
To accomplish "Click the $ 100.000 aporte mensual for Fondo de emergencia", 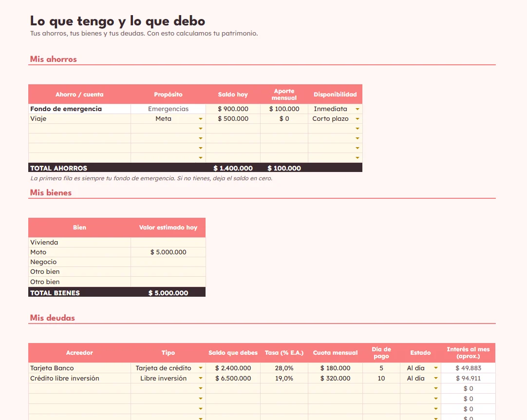I will 284,109.
